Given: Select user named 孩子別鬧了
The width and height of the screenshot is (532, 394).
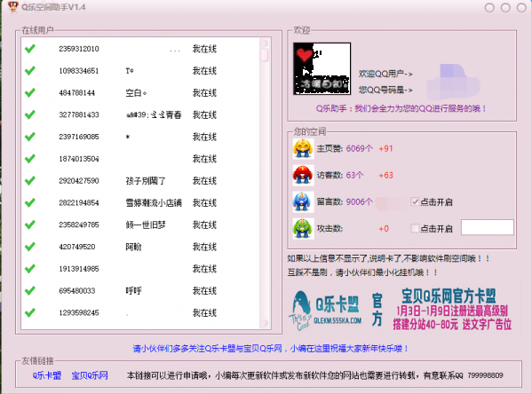Looking at the screenshot, I should pyautogui.click(x=146, y=181).
